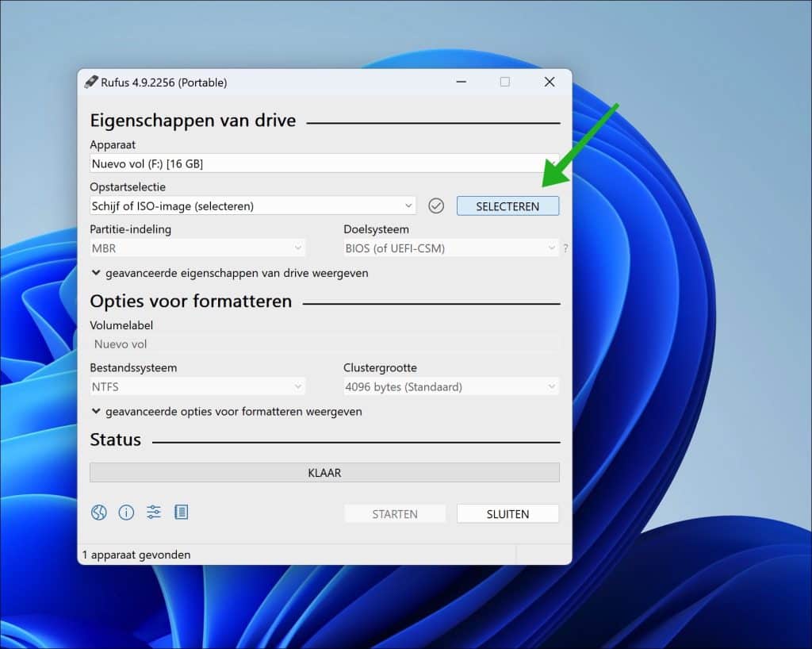The width and height of the screenshot is (812, 649).
Task: Open the Clustergrootte dropdown
Action: 451,387
